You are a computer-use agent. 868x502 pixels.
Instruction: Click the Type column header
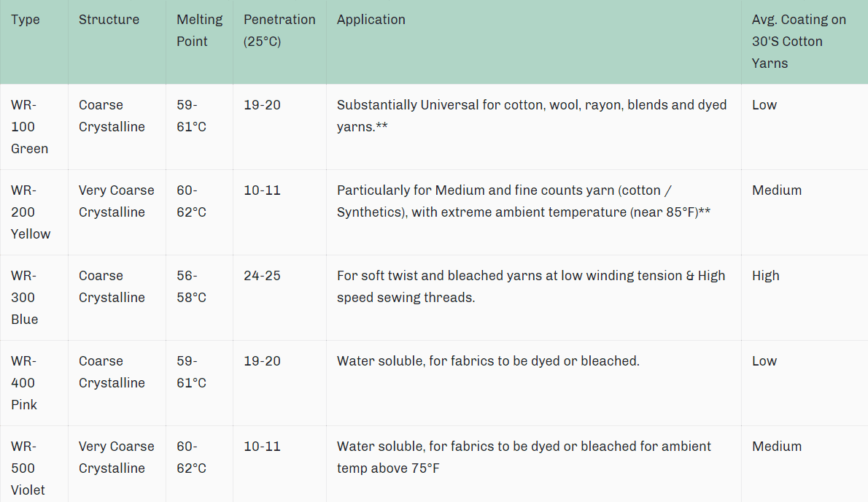coord(26,20)
